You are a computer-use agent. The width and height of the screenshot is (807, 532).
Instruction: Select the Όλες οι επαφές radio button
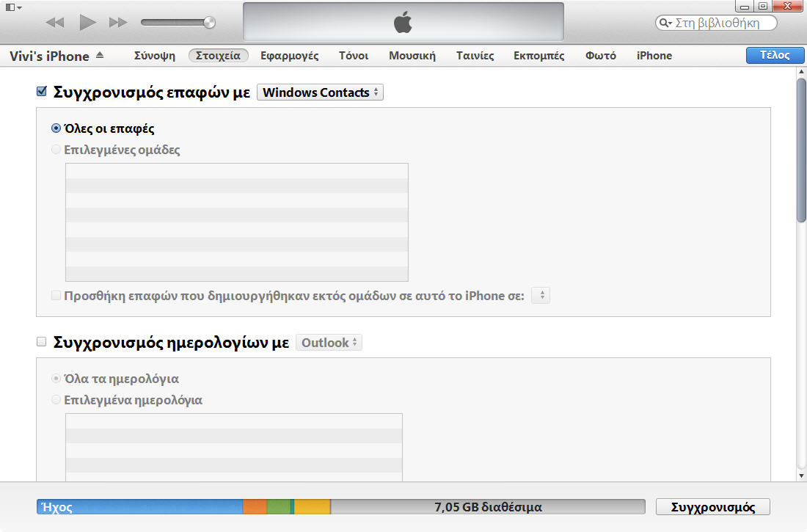click(56, 128)
